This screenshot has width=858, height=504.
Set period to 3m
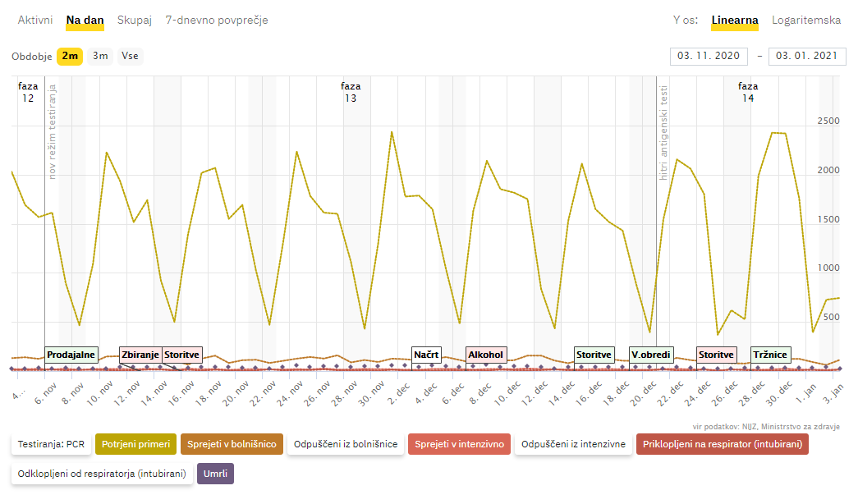pos(100,56)
